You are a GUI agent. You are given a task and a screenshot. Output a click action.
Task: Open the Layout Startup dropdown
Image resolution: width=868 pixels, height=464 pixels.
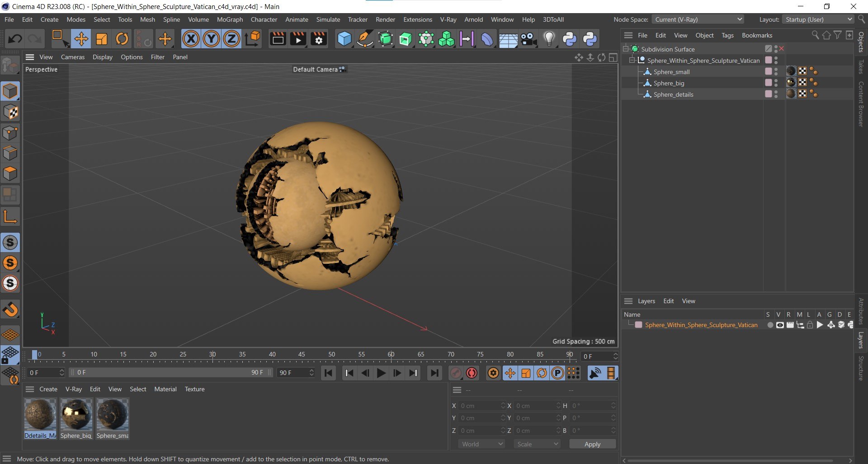[x=819, y=19]
